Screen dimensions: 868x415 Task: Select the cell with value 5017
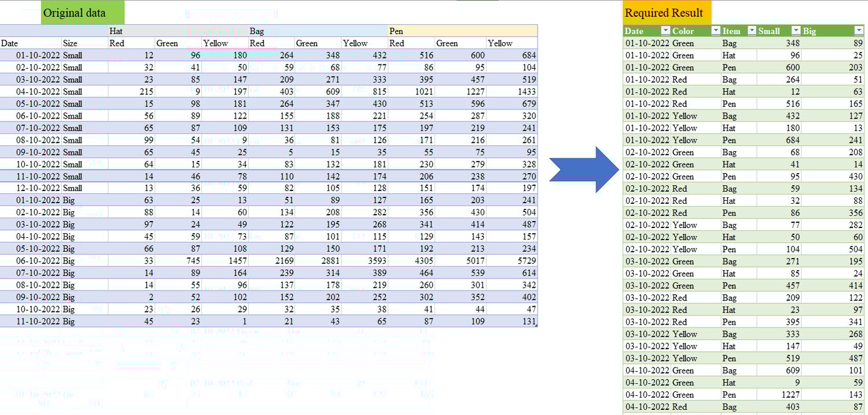click(461, 260)
